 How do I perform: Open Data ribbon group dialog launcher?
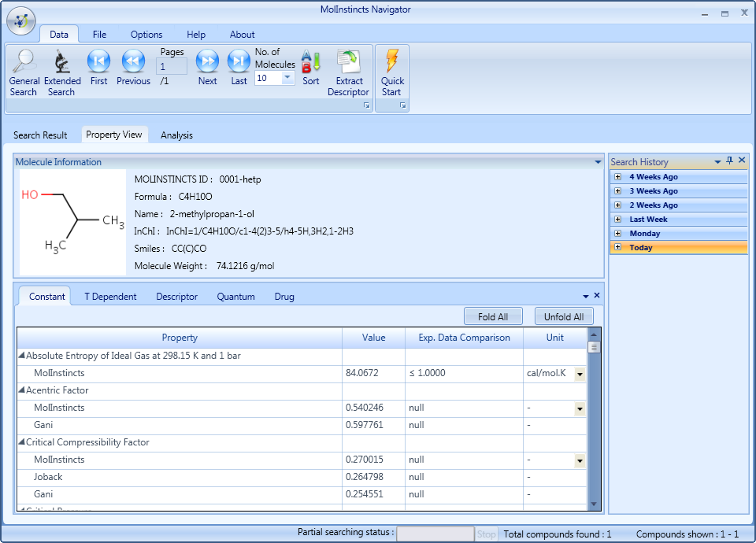pos(367,105)
